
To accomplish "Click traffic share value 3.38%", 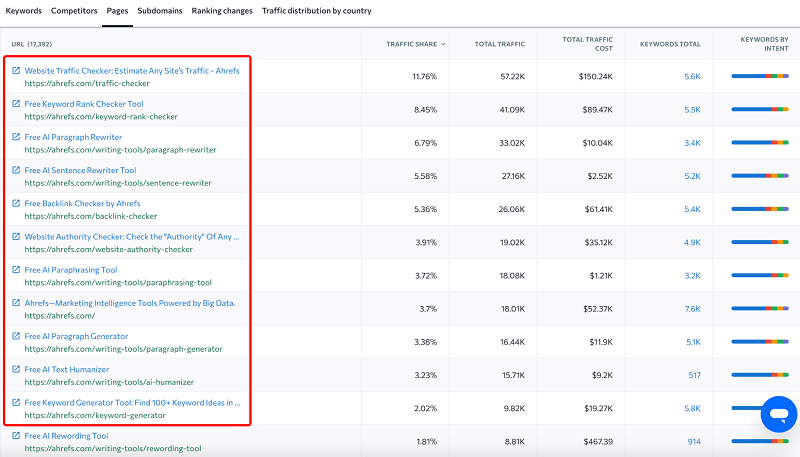I will point(426,342).
